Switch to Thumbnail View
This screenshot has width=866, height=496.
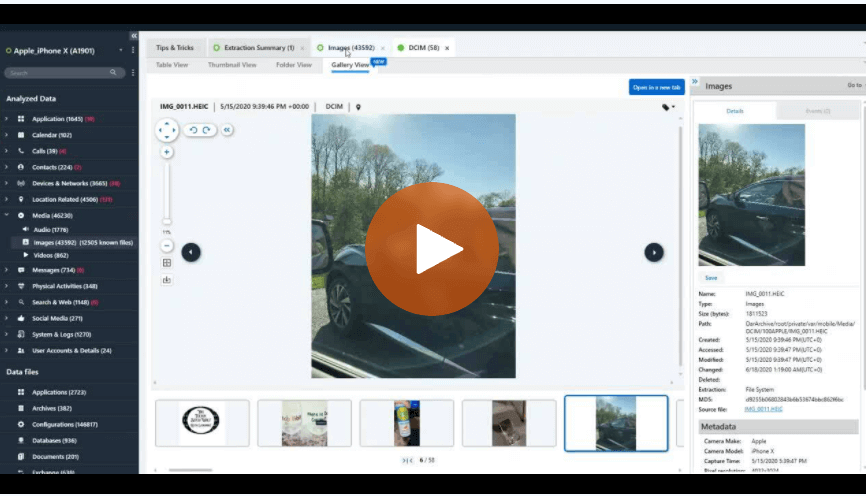231,65
